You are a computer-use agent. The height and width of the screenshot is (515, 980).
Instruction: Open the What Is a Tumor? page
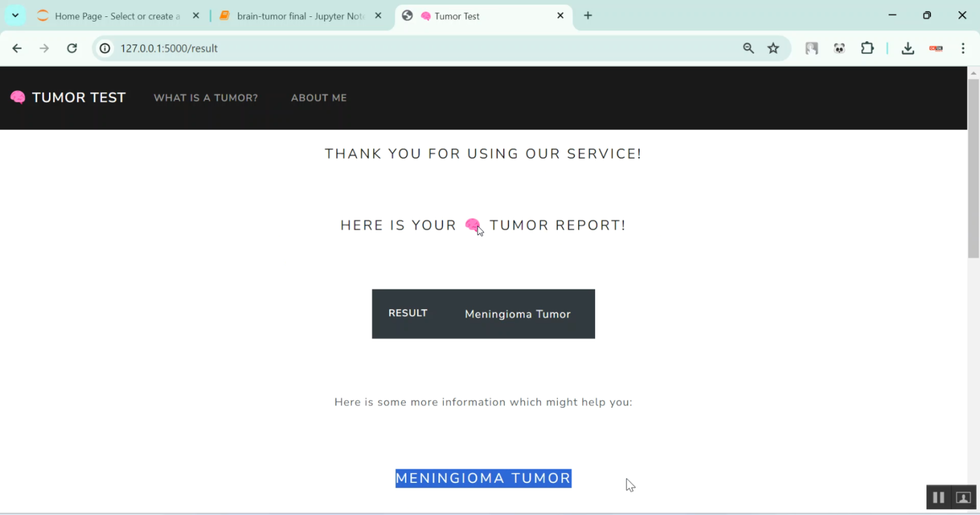coord(206,98)
